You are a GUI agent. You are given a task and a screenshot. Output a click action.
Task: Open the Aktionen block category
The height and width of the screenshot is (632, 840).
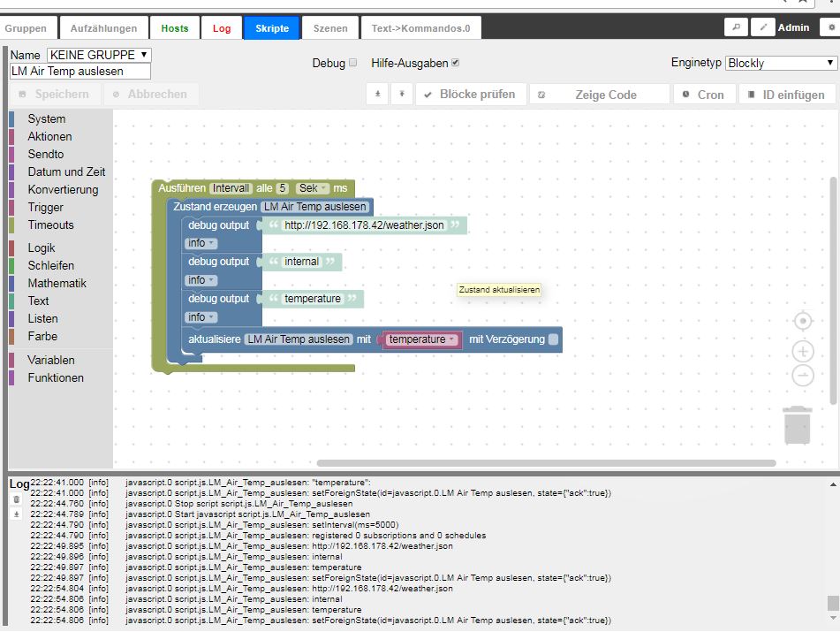coord(49,137)
